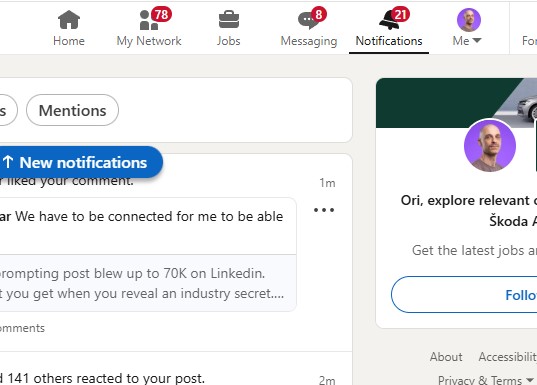Click the 8 badge on Messaging

(x=319, y=14)
